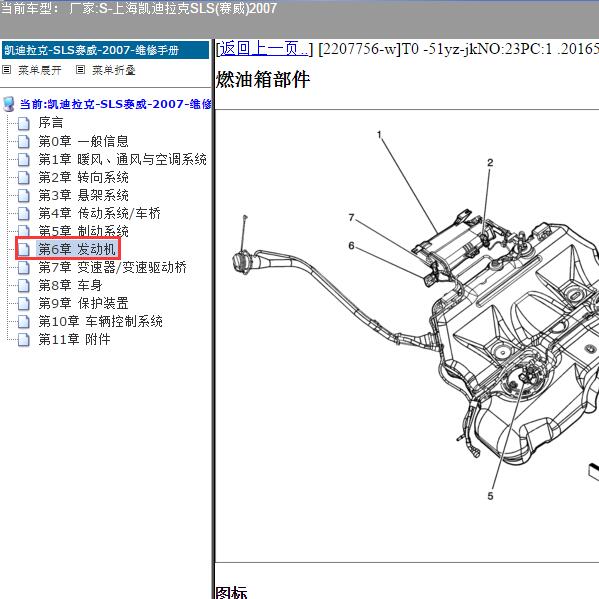Click callout number 5 in diagram
This screenshot has height=599, width=599.
click(491, 496)
